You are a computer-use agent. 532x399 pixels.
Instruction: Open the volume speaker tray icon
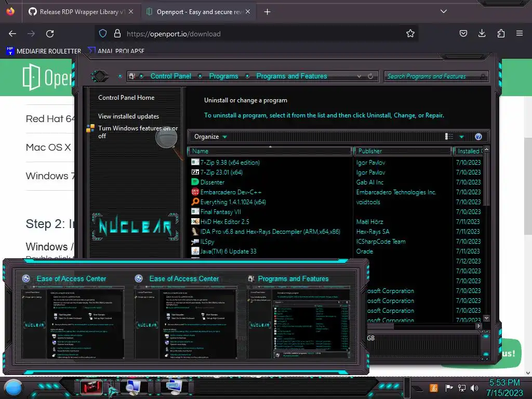[x=474, y=388]
